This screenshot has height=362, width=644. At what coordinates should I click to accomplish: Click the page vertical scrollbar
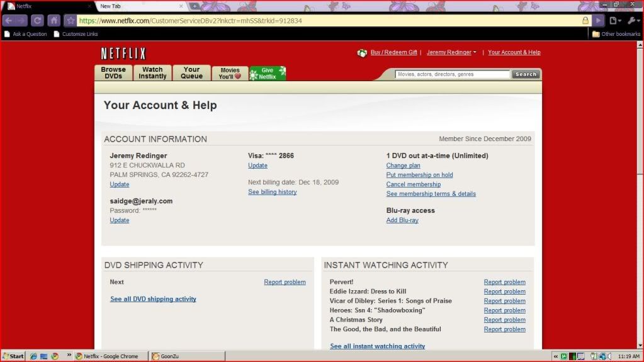click(640, 111)
